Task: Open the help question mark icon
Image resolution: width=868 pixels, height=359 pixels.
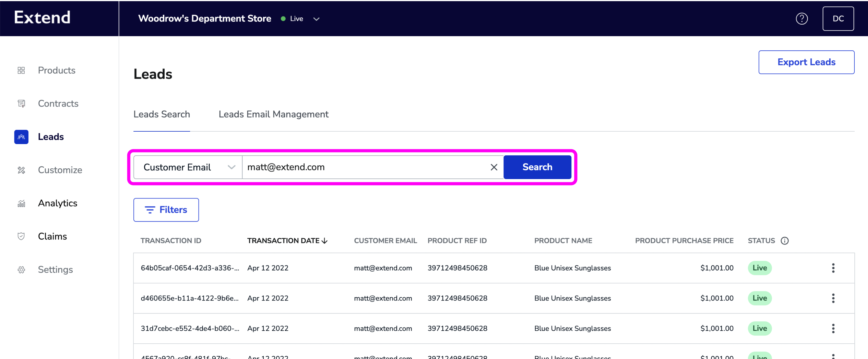Action: click(x=802, y=19)
